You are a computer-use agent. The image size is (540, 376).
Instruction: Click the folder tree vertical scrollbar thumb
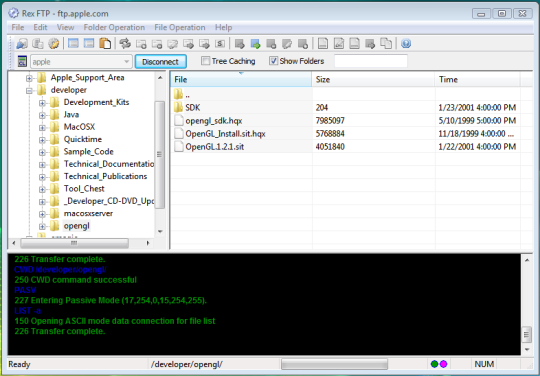[x=160, y=155]
